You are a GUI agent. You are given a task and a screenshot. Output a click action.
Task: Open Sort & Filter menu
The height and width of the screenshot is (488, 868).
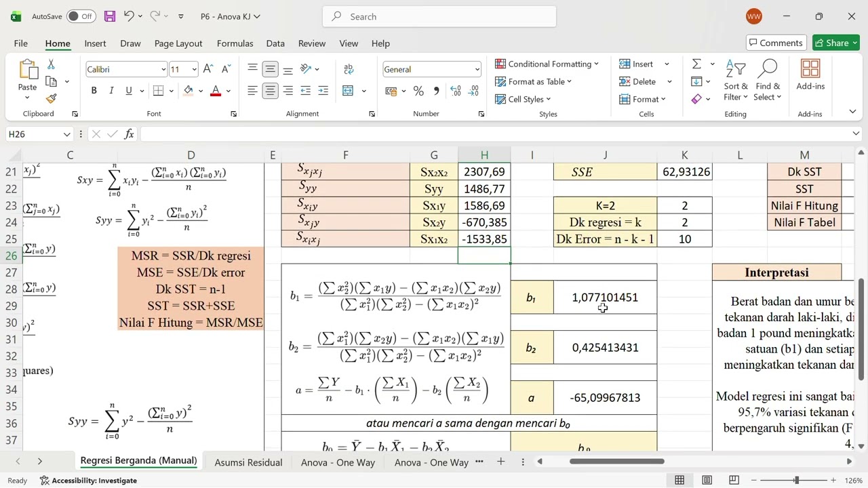tap(736, 80)
